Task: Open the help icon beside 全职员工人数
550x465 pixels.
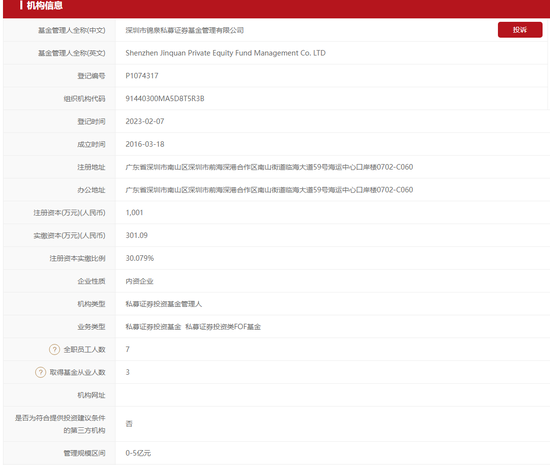Action: pos(54,350)
